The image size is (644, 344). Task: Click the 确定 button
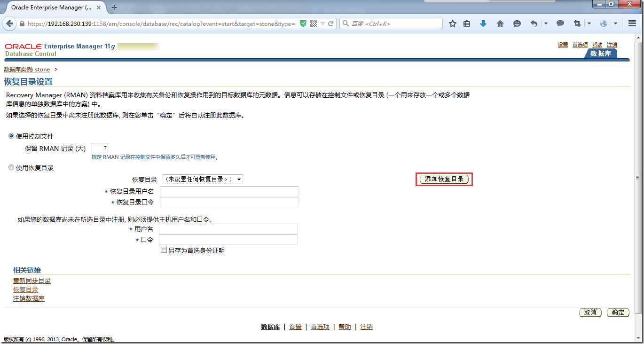(x=618, y=313)
